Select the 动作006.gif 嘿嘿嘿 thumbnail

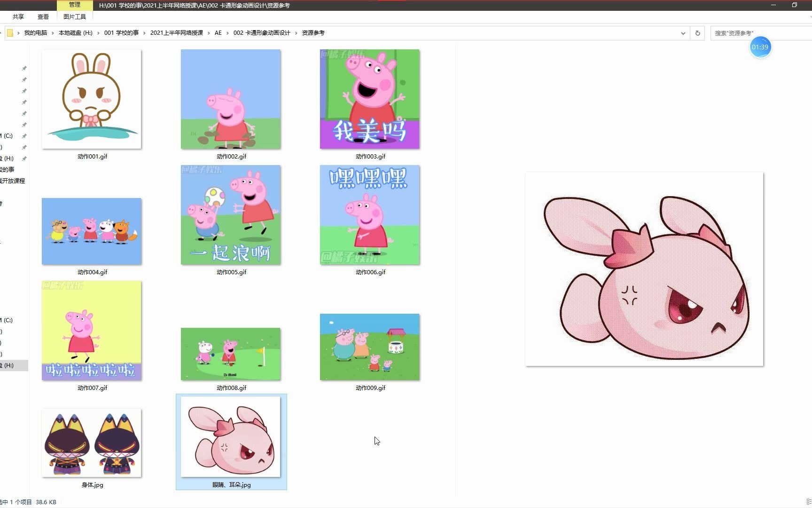point(370,215)
